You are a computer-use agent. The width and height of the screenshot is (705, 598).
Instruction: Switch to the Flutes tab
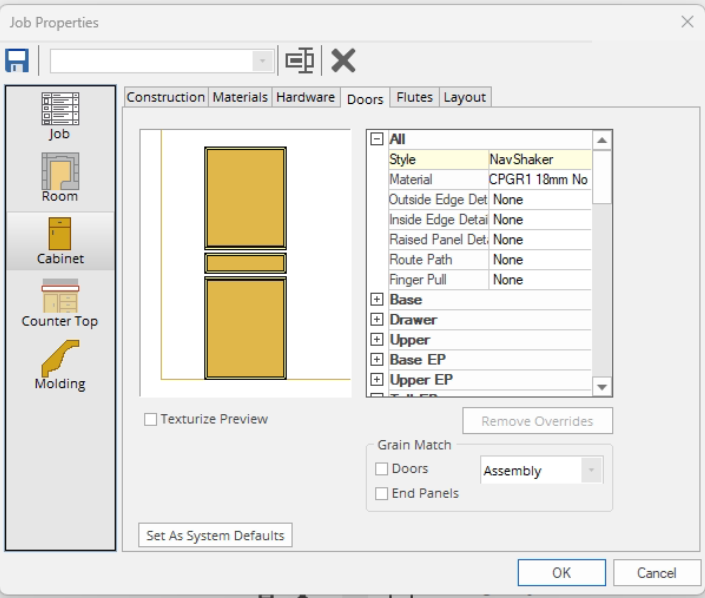pyautogui.click(x=415, y=97)
